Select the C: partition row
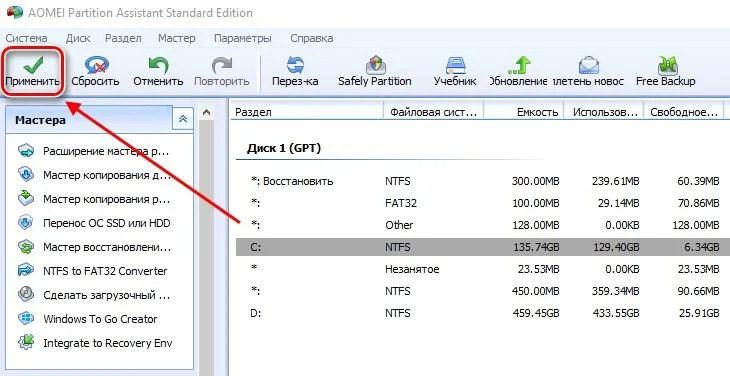This screenshot has height=376, width=730. [x=482, y=247]
